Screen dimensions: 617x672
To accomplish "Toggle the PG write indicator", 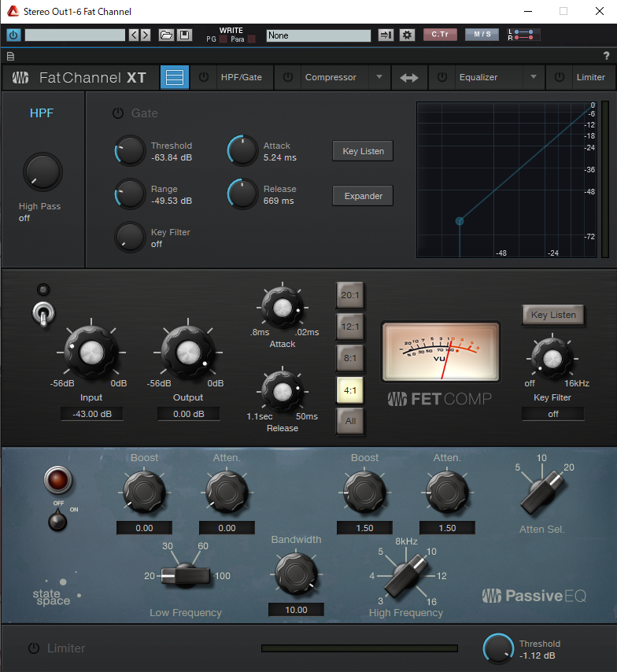I will [x=223, y=39].
